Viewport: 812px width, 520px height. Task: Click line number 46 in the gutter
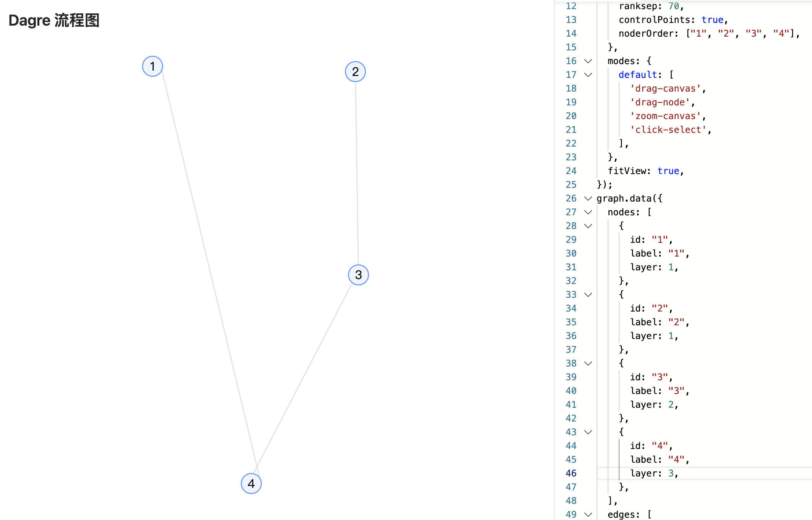tap(571, 473)
